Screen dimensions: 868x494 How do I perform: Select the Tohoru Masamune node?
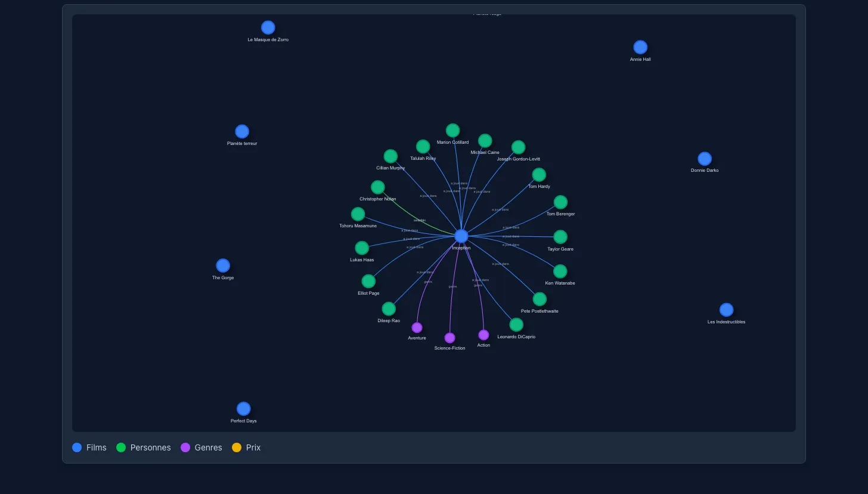coord(358,214)
